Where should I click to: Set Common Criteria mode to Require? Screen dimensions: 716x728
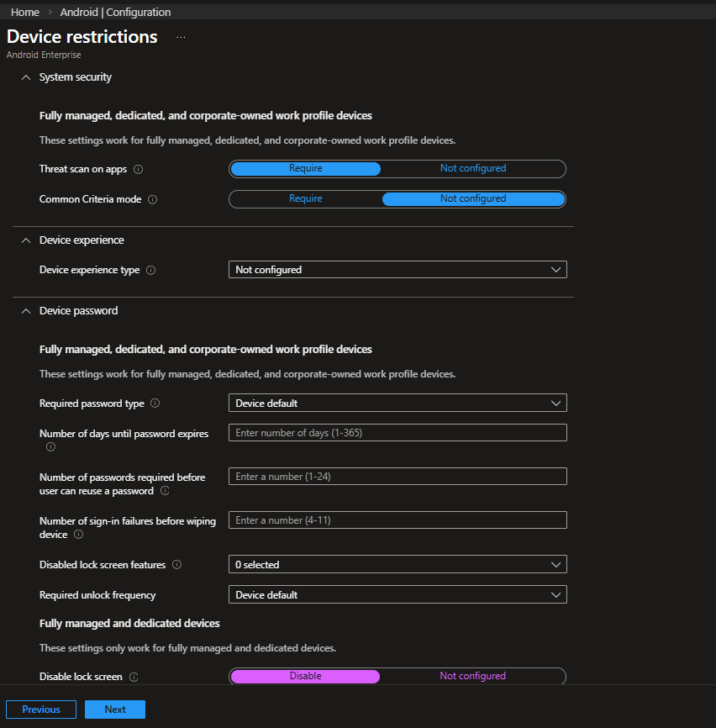point(306,199)
